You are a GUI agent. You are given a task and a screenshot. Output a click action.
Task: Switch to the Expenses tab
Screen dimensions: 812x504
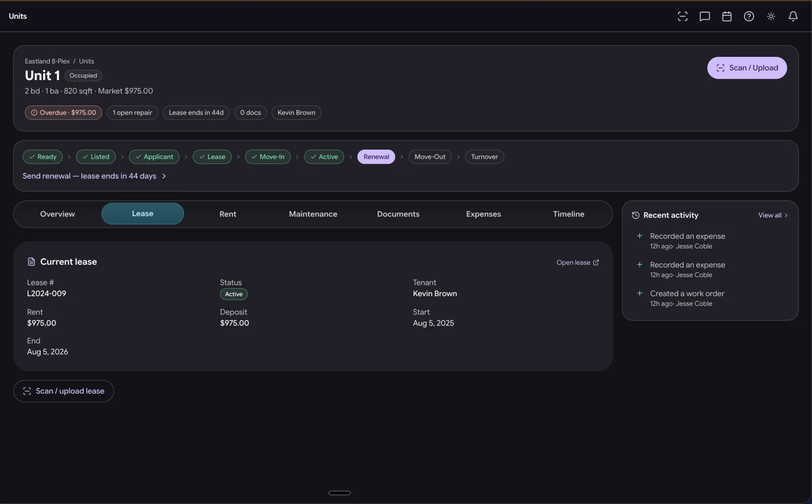484,214
